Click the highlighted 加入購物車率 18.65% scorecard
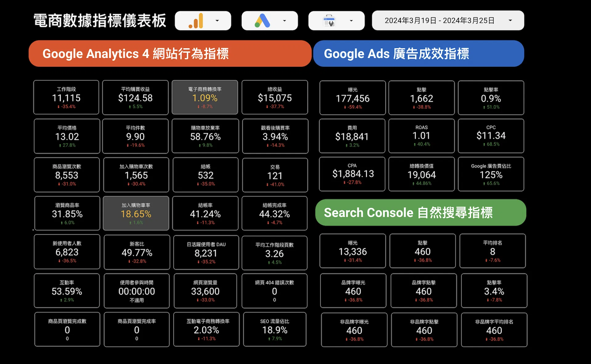Screen dimensions: 591x364 (136, 213)
